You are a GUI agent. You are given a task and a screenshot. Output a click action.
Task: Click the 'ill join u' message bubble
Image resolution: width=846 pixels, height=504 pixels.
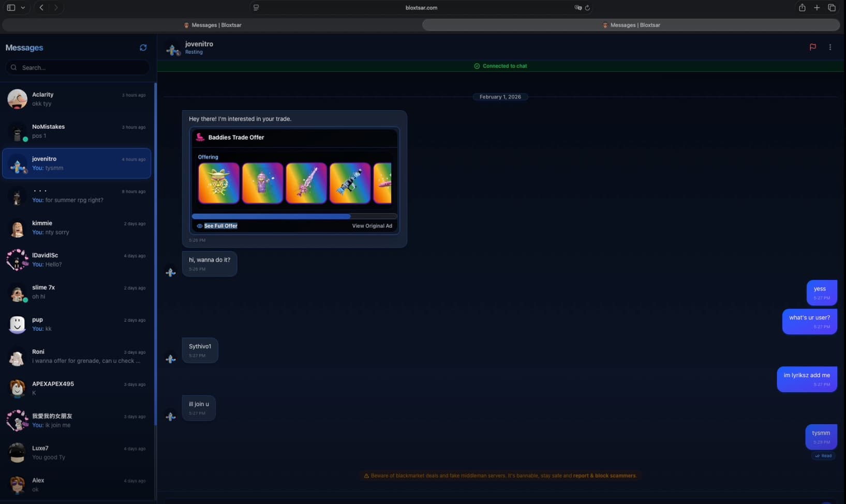[199, 408]
